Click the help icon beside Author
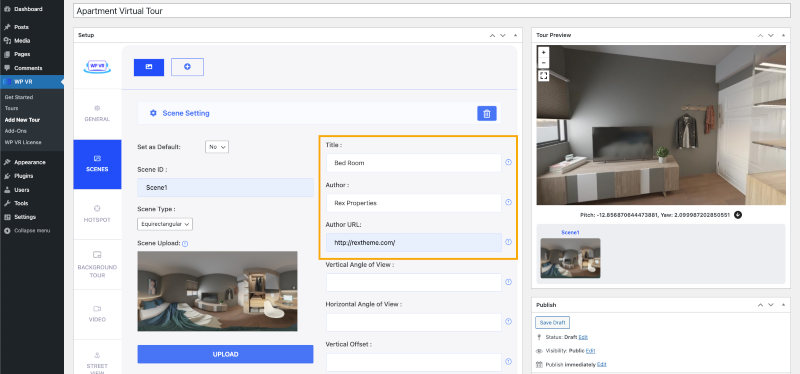This screenshot has height=374, width=800. (x=508, y=202)
